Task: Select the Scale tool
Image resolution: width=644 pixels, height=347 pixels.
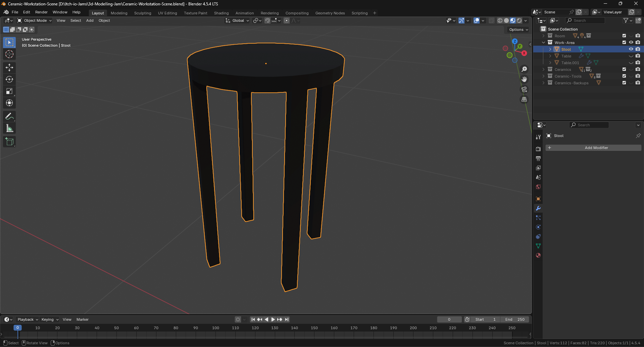Action: (9, 91)
